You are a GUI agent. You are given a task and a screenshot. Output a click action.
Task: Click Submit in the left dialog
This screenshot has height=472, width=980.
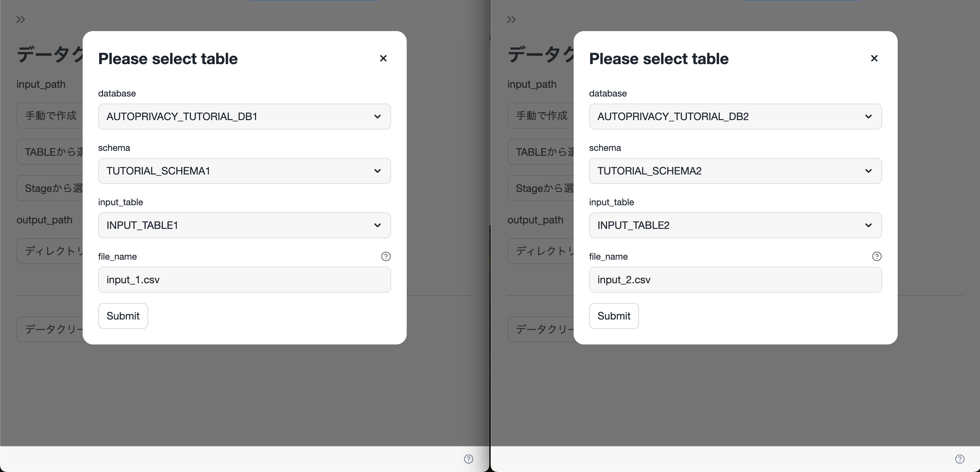123,316
